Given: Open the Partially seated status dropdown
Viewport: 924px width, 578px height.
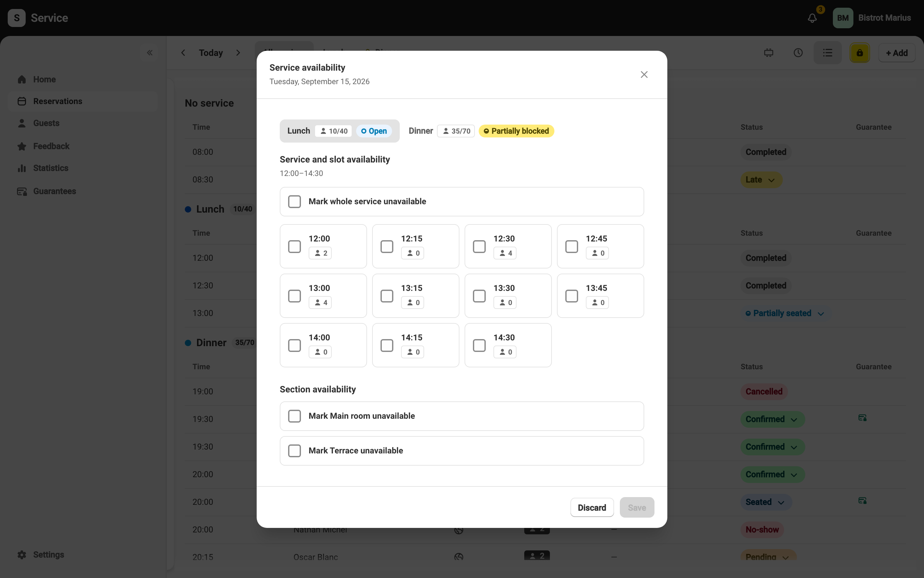Looking at the screenshot, I should tap(785, 313).
